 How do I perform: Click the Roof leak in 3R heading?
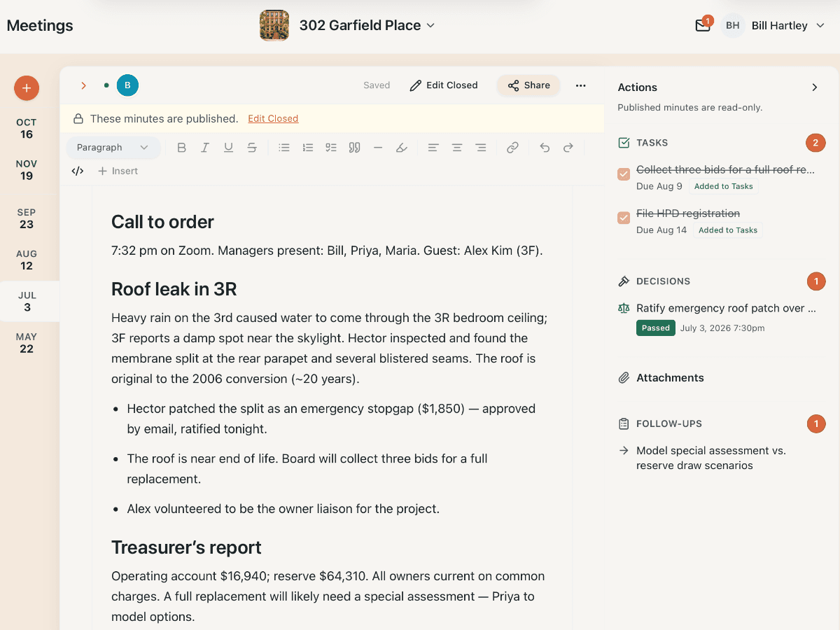[174, 289]
